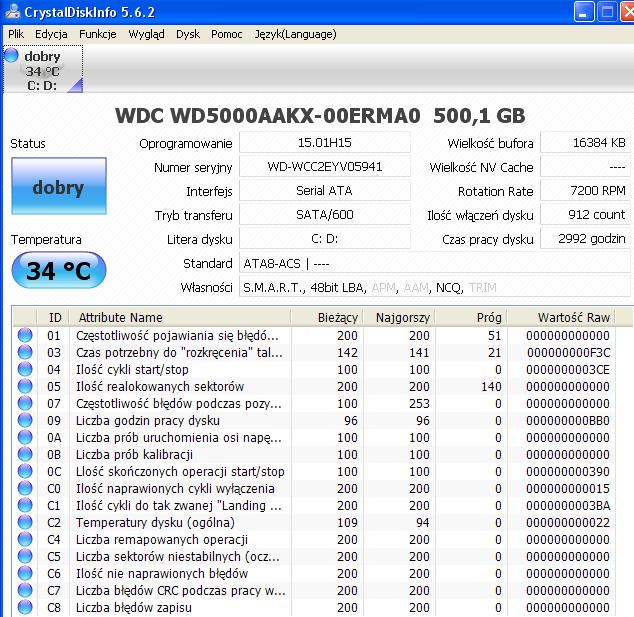Click the serial number field WD-WCC2EYV05941
Viewport: 634px width, 617px height.
[x=325, y=167]
